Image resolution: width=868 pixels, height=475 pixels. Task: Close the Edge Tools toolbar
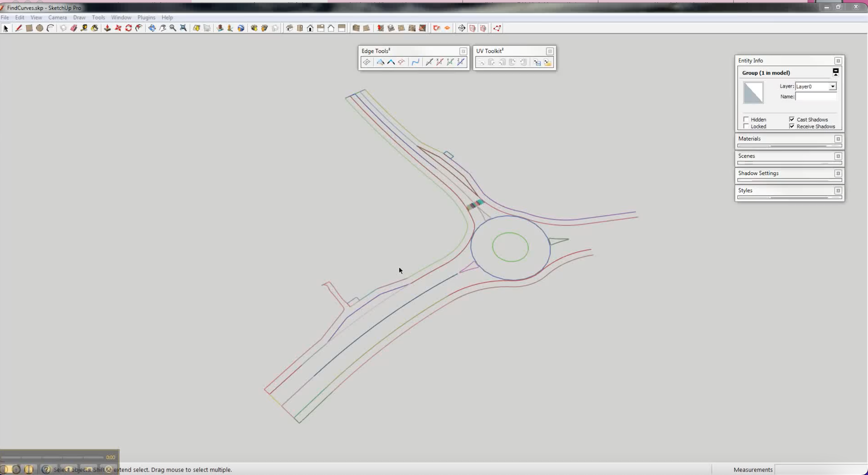[463, 51]
